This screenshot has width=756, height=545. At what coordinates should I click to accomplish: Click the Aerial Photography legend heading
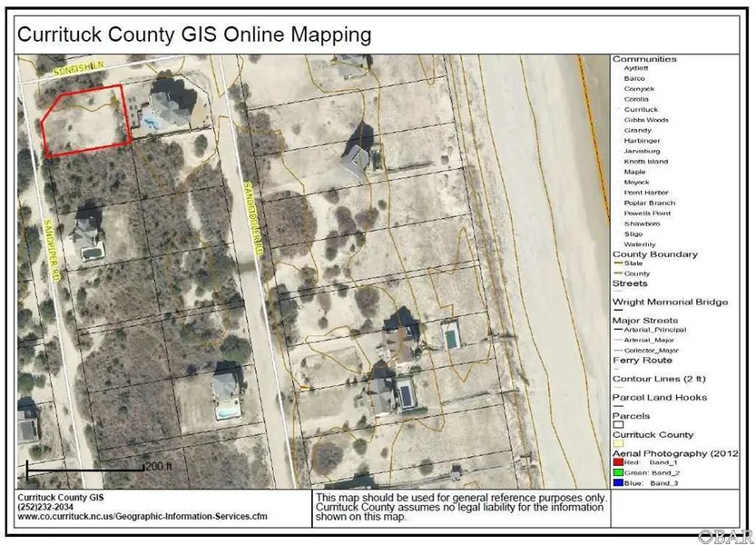(x=673, y=452)
